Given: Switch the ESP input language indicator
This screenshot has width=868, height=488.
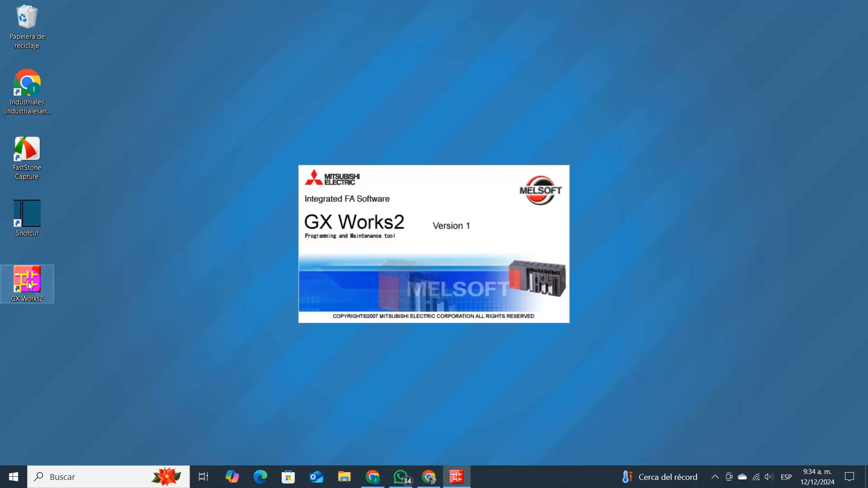Looking at the screenshot, I should coord(786,477).
